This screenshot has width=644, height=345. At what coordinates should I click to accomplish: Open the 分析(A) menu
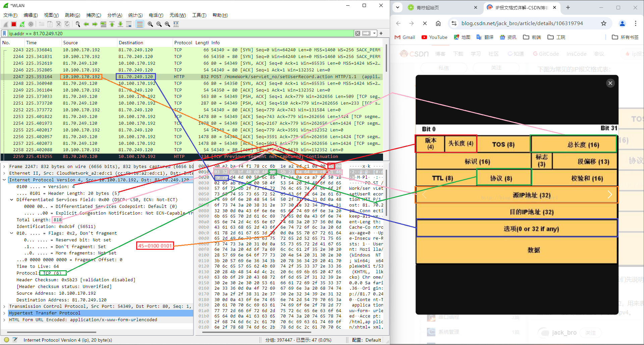pos(115,15)
